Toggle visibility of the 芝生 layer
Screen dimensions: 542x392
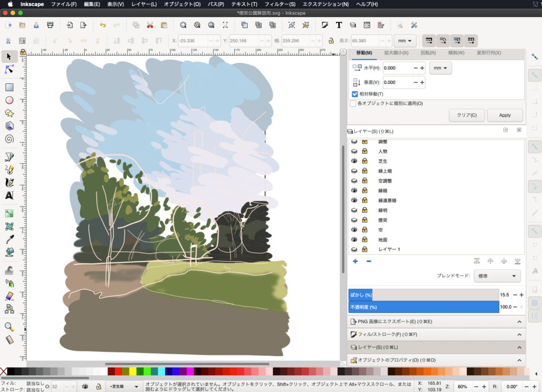pyautogui.click(x=354, y=161)
